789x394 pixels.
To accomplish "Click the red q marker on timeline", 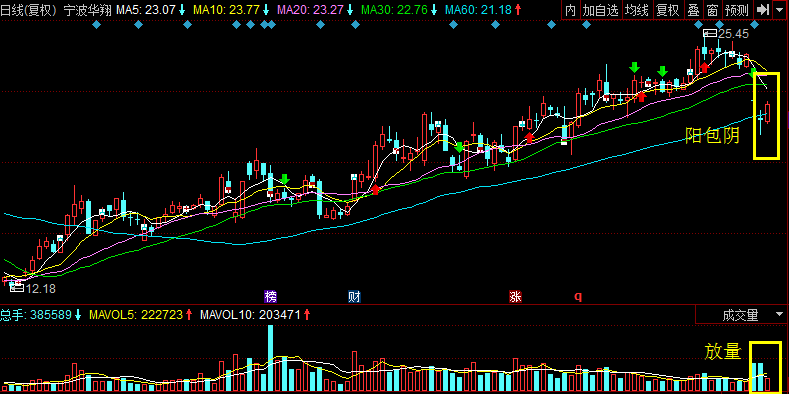I will coord(578,296).
